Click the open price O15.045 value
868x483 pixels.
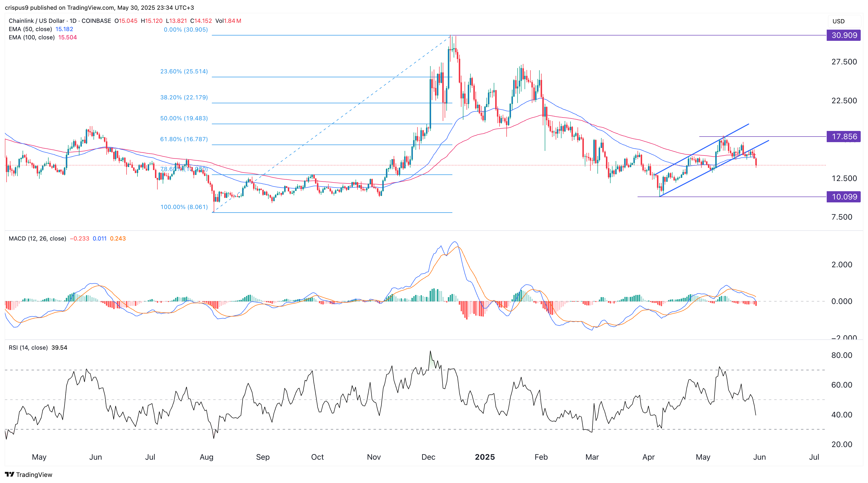pos(126,21)
